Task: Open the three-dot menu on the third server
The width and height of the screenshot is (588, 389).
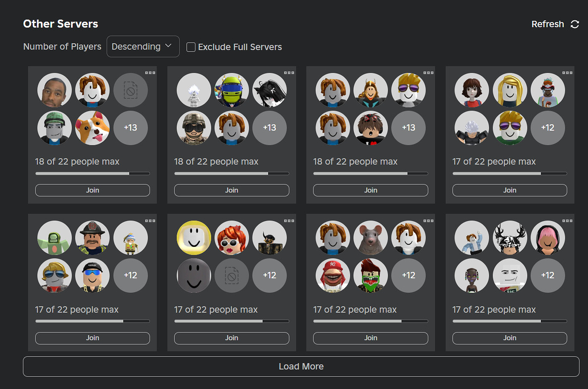Action: coord(428,72)
